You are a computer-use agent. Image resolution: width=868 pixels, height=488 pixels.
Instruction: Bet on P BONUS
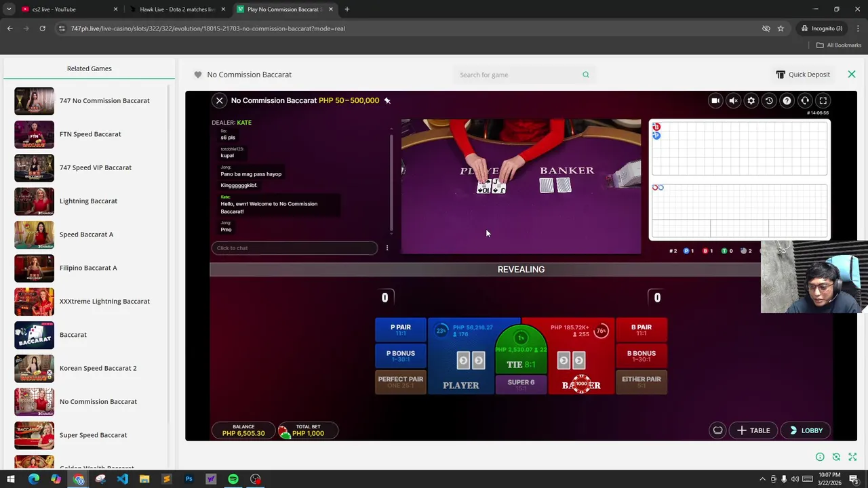pos(400,355)
